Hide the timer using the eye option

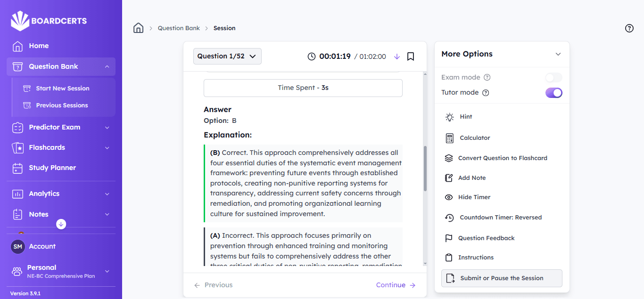click(474, 197)
